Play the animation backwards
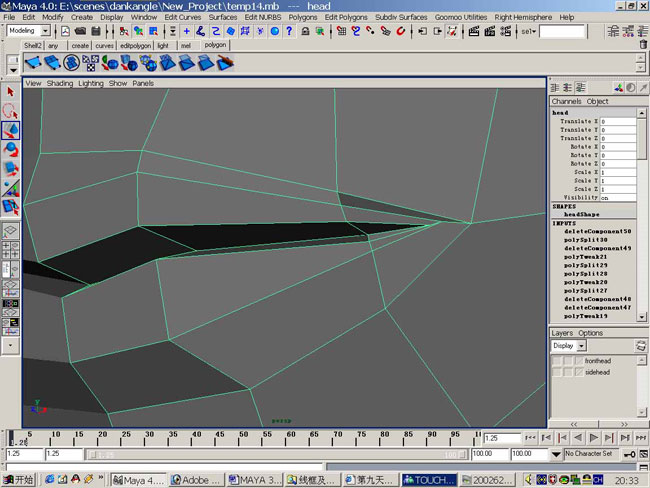The image size is (650, 488). [x=578, y=437]
